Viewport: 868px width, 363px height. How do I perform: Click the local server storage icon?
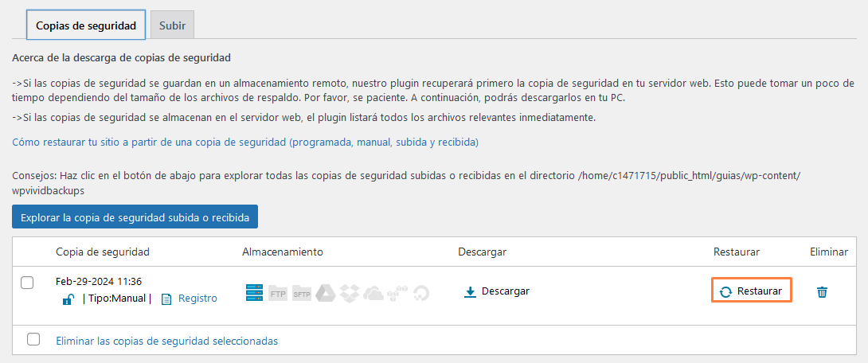tap(254, 292)
